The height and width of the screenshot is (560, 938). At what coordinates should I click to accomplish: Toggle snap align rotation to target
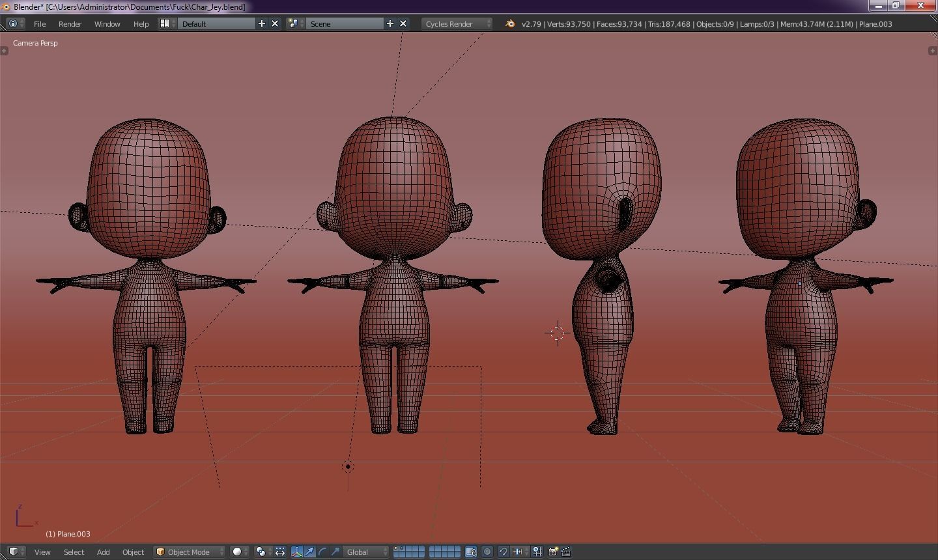point(537,552)
